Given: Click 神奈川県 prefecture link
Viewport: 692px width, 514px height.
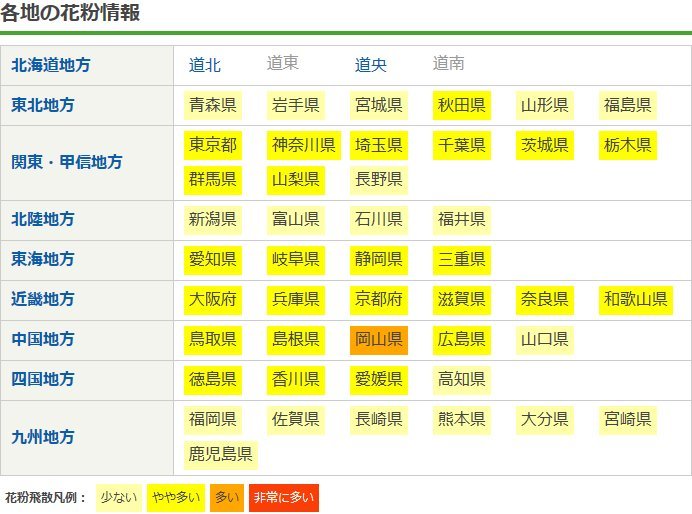Looking at the screenshot, I should point(303,145).
